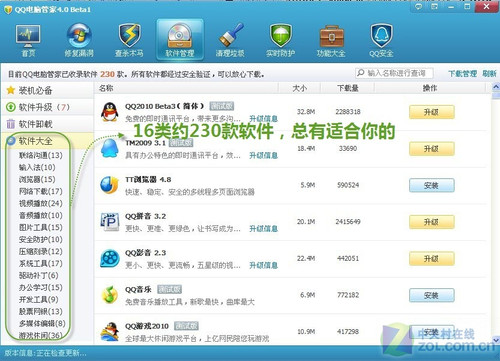
Task: Open the 浏览器(15) category
Action: [x=37, y=179]
